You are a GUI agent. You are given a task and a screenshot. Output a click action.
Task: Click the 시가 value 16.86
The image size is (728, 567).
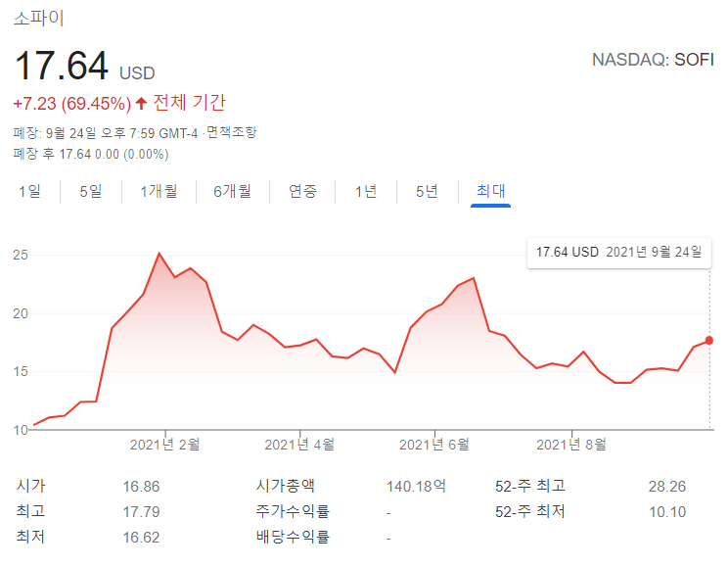pyautogui.click(x=141, y=487)
